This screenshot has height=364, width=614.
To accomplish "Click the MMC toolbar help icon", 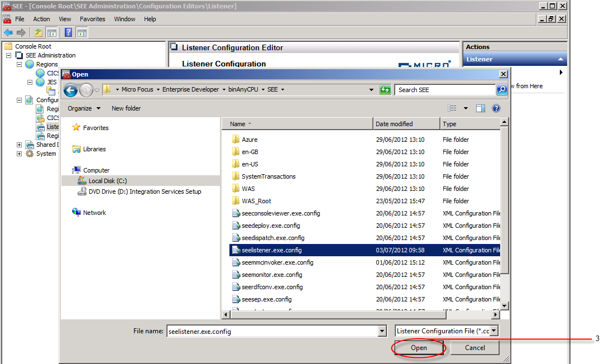I will click(69, 33).
